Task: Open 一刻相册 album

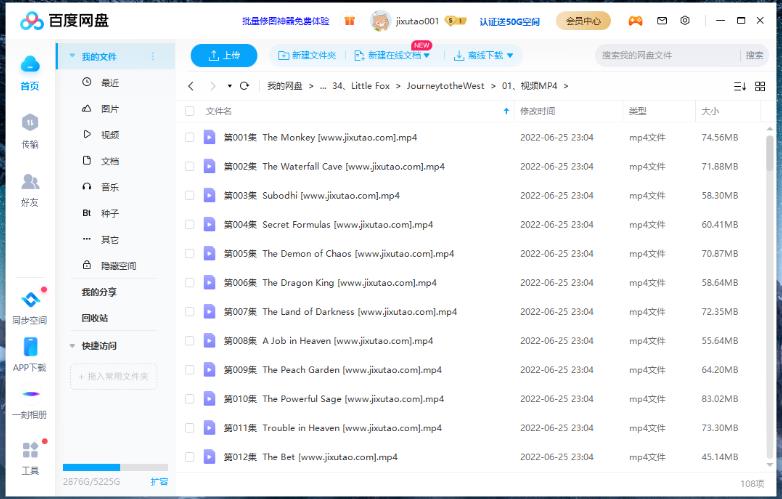Action: (30, 394)
